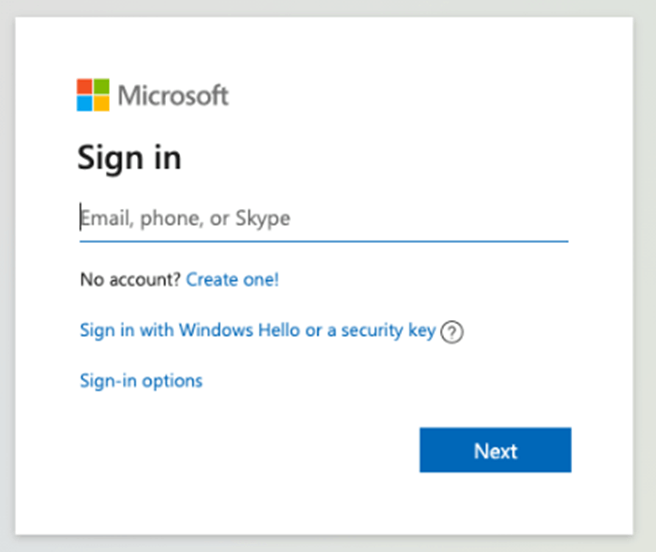Click the Microsoft four-square logo

93,95
